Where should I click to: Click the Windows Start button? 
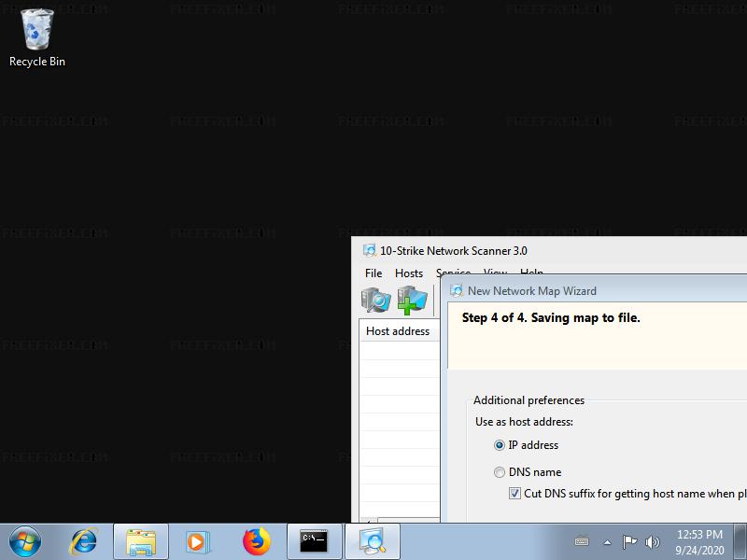[25, 541]
